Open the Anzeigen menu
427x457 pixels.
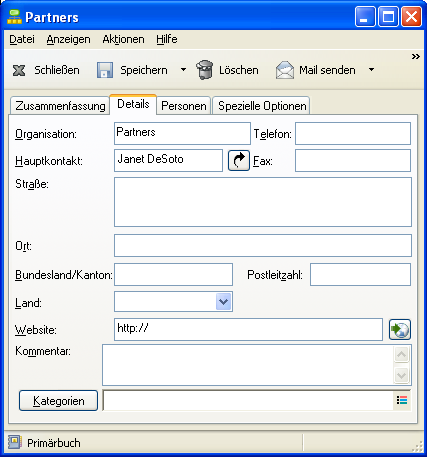click(x=68, y=39)
